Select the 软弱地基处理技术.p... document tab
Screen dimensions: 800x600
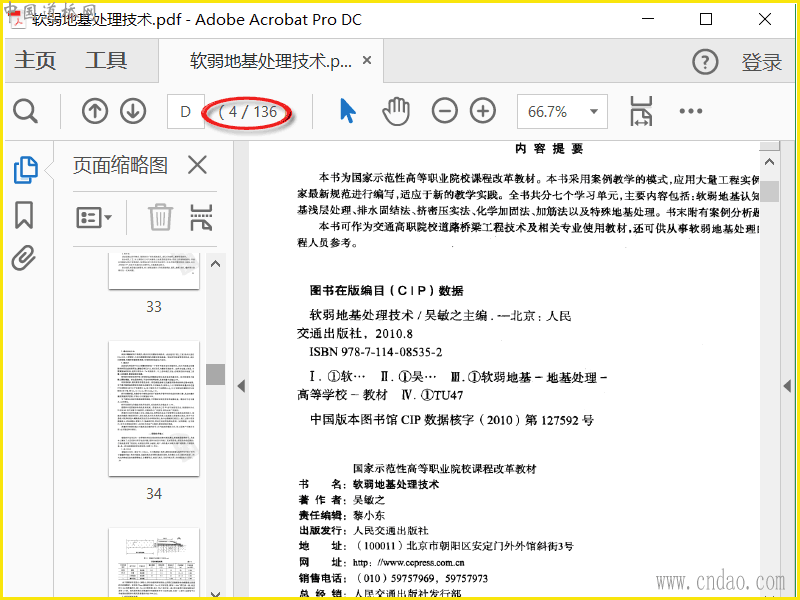[x=270, y=61]
